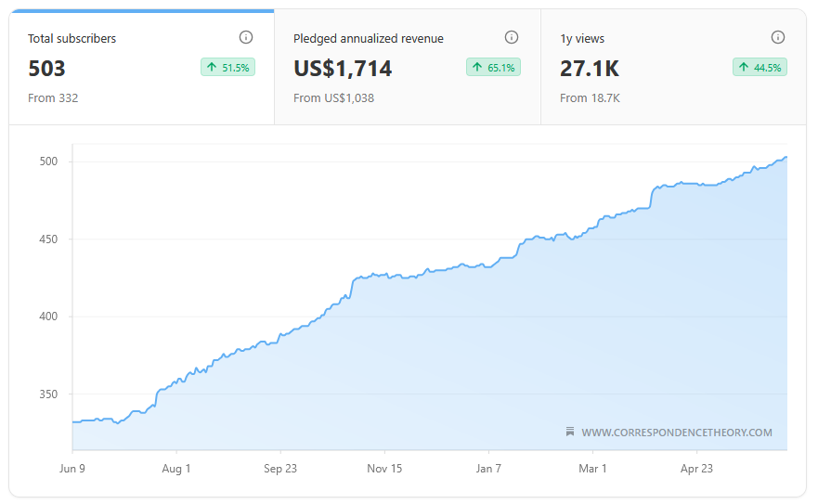The image size is (818, 504).
Task: Click the Sep 23 axis label
Action: (280, 469)
